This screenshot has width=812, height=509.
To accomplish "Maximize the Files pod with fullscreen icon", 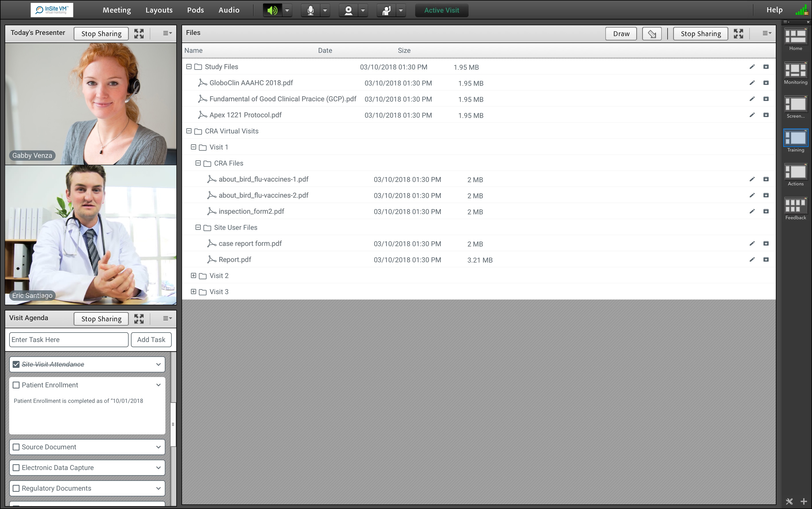I will tap(738, 33).
